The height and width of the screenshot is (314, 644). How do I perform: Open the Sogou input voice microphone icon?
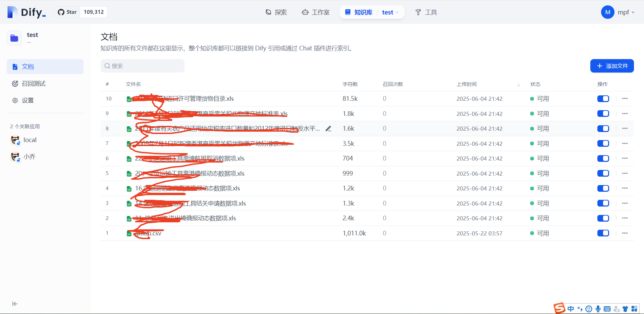click(598, 309)
